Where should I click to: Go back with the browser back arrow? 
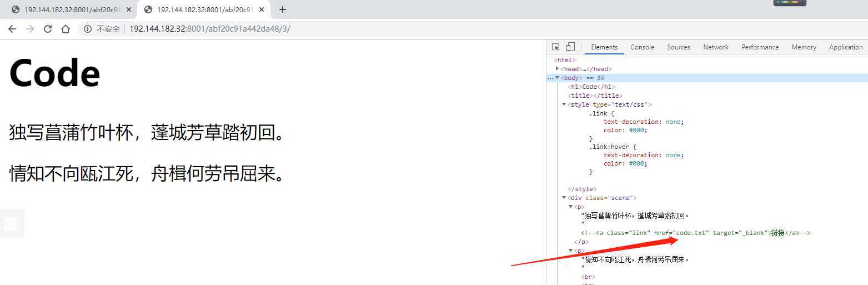tap(12, 29)
